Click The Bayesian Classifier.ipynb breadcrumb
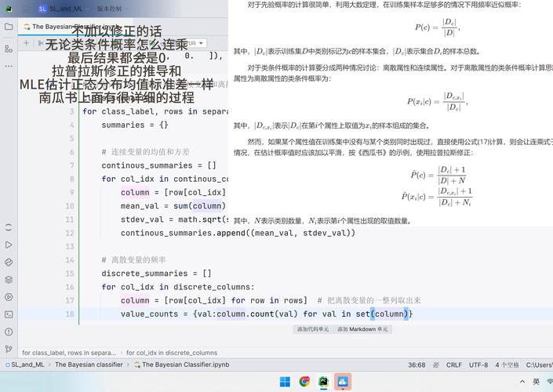 pos(182,365)
